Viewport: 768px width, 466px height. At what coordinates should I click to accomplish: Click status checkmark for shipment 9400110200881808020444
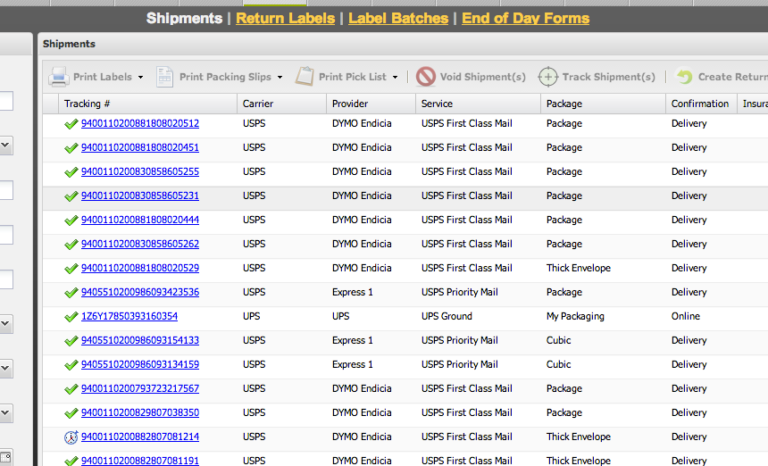click(71, 220)
